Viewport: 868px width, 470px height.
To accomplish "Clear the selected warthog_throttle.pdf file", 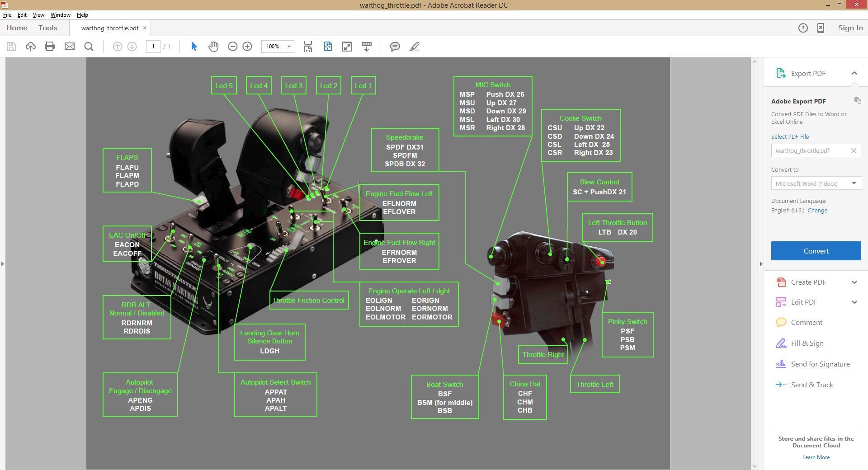I will [854, 150].
